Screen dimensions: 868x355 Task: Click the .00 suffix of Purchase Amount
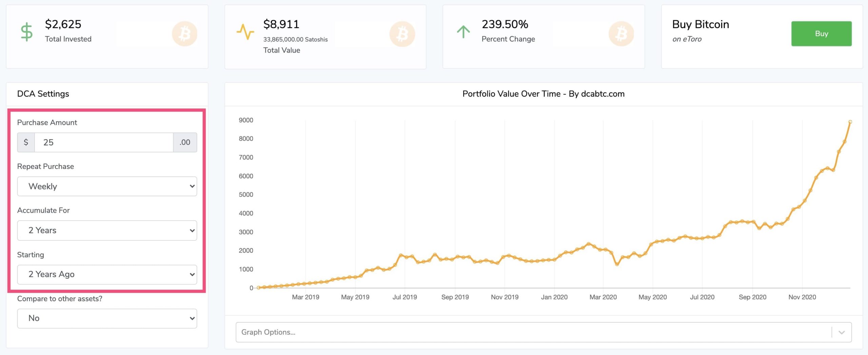[185, 142]
